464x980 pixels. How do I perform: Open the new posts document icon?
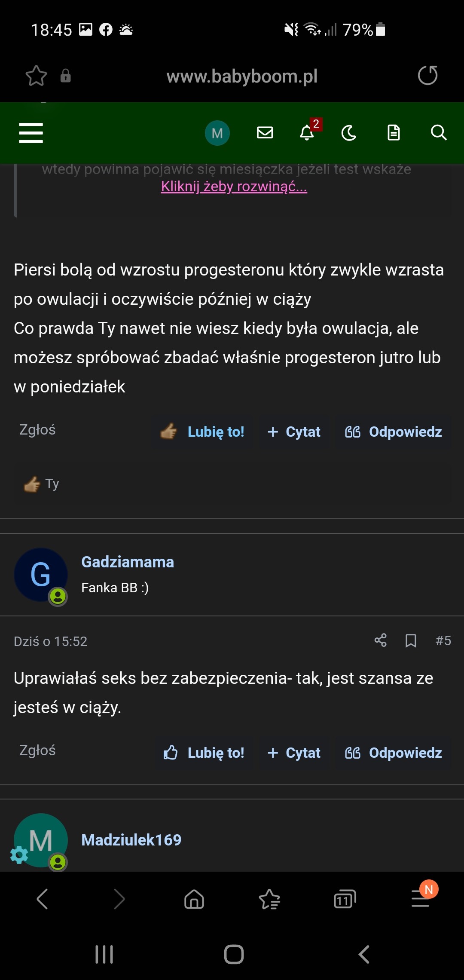(x=394, y=133)
